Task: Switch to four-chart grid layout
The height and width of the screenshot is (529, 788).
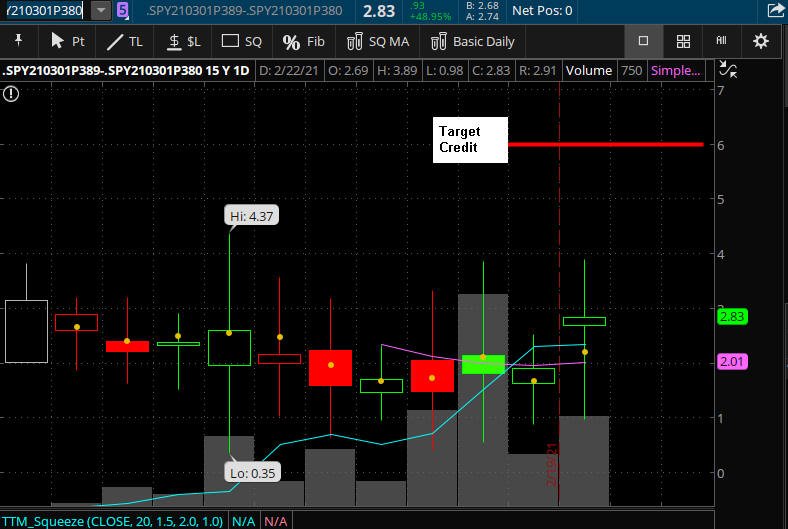Action: (x=683, y=41)
